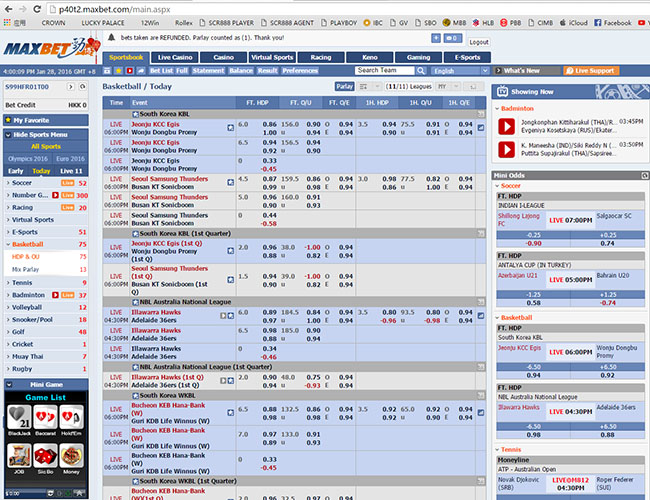Collapse the Mini Game panel
650x500 pixels.
[x=9, y=385]
